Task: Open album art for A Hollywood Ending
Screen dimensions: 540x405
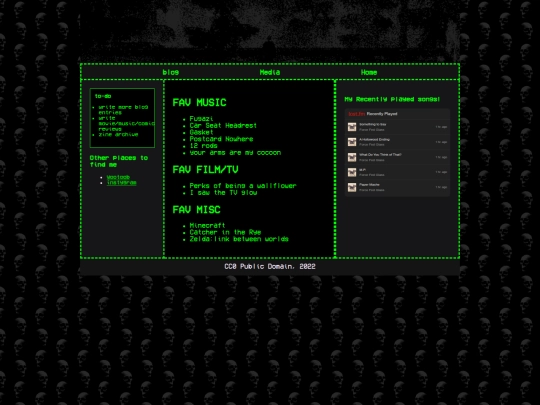Action: pyautogui.click(x=352, y=142)
